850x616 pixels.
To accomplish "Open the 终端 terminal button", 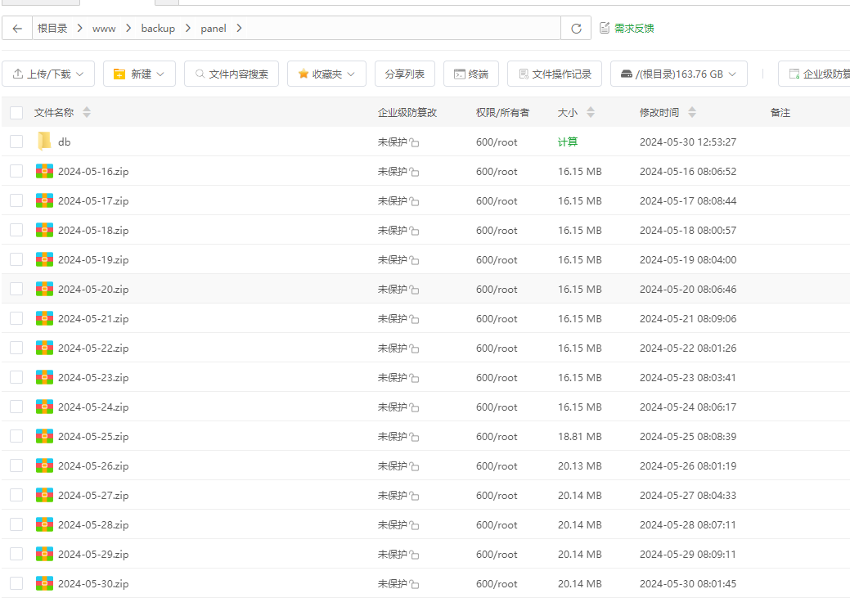I will click(x=471, y=74).
